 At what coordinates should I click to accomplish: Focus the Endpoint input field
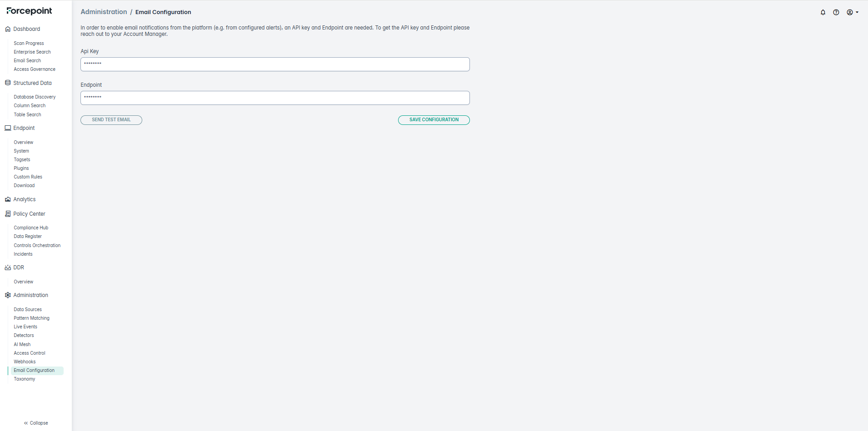275,98
